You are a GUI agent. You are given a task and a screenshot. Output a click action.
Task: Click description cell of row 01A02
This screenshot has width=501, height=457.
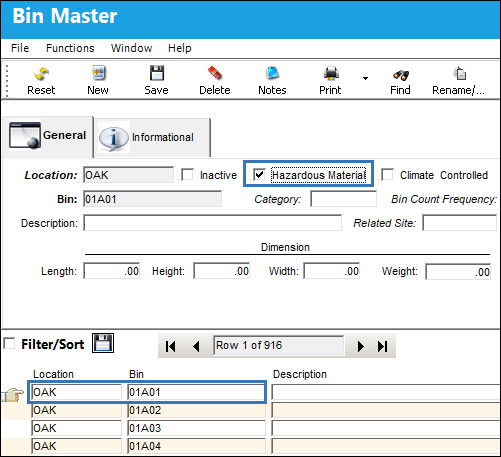(386, 410)
